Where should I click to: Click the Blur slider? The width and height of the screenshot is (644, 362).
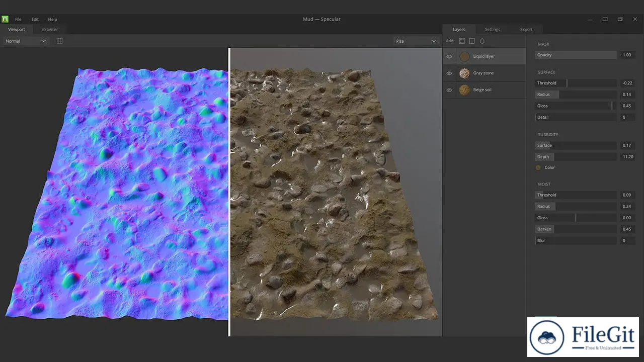(576, 240)
